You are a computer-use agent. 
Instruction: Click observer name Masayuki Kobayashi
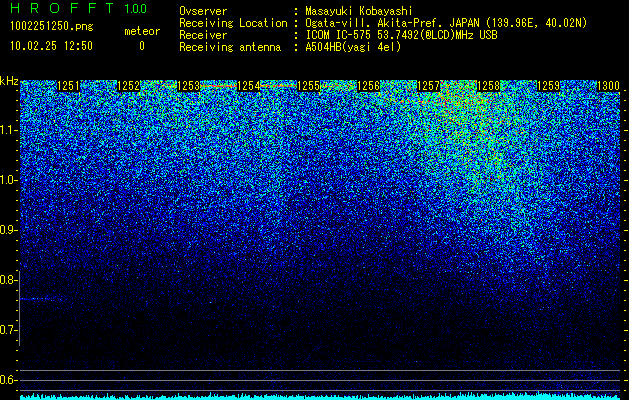coord(359,11)
